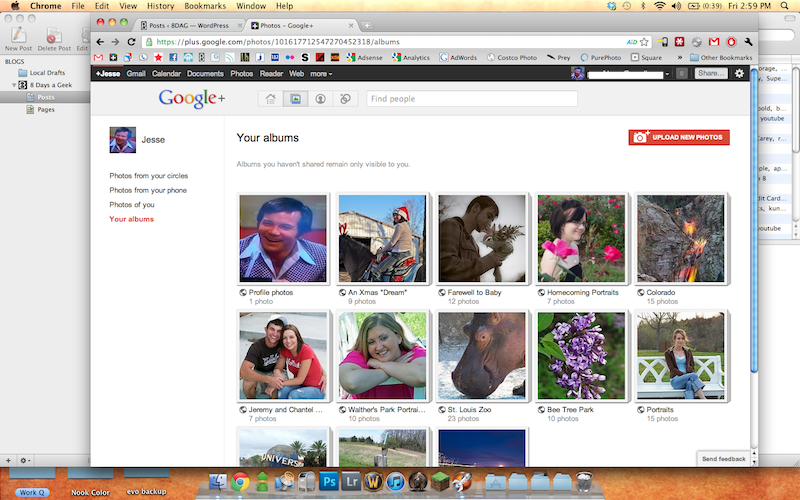Open the Colorado album thumbnail

coord(681,238)
